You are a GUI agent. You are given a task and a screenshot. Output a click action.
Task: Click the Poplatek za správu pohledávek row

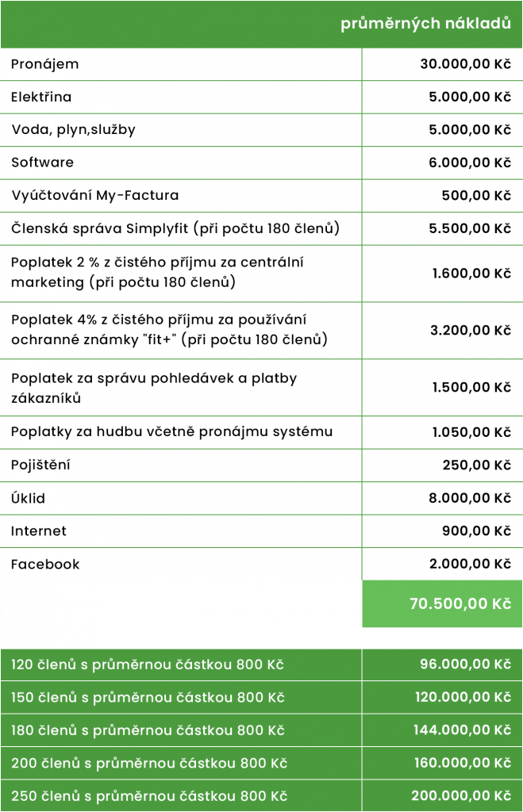click(x=261, y=387)
